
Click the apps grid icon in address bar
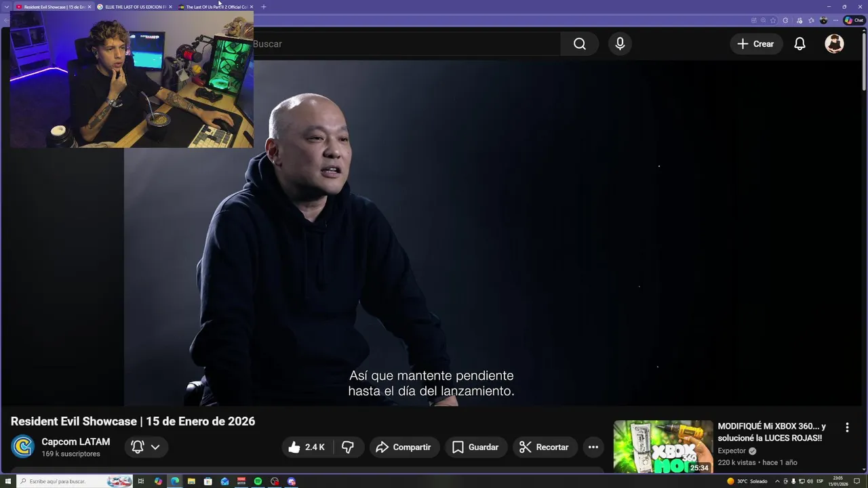click(754, 20)
